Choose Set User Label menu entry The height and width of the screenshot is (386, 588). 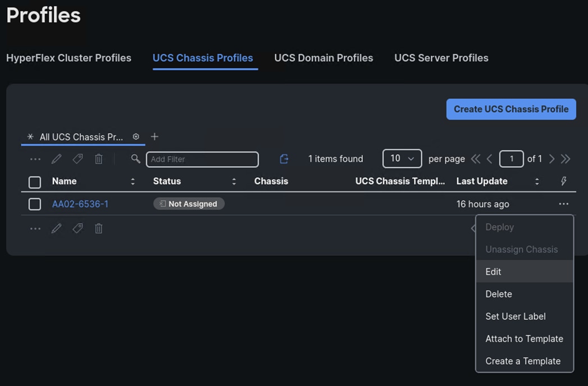coord(524,316)
